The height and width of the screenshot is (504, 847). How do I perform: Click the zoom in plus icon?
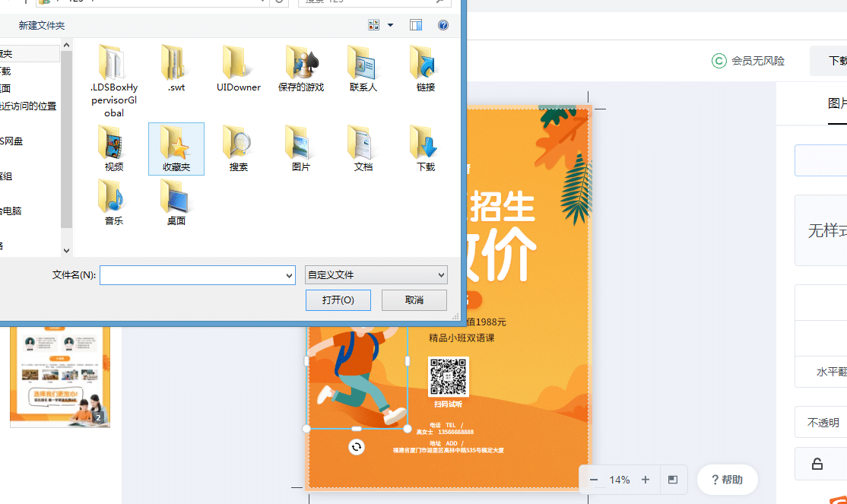[646, 480]
